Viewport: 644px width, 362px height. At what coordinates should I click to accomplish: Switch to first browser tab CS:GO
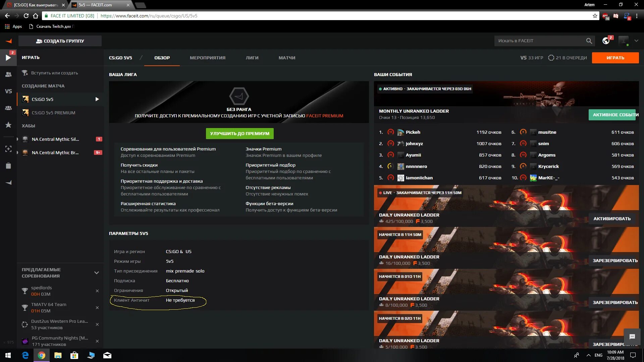(x=36, y=5)
